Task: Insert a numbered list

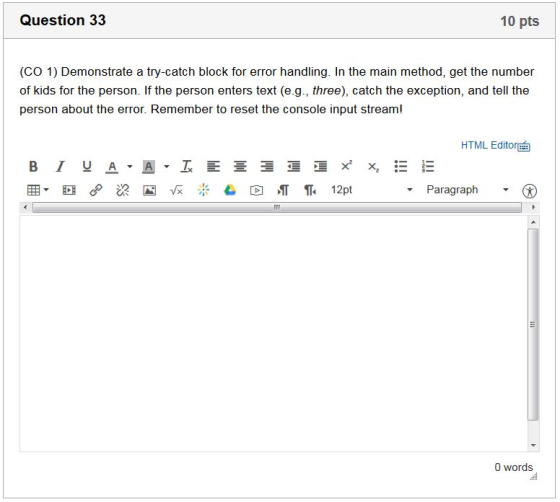Action: tap(428, 166)
